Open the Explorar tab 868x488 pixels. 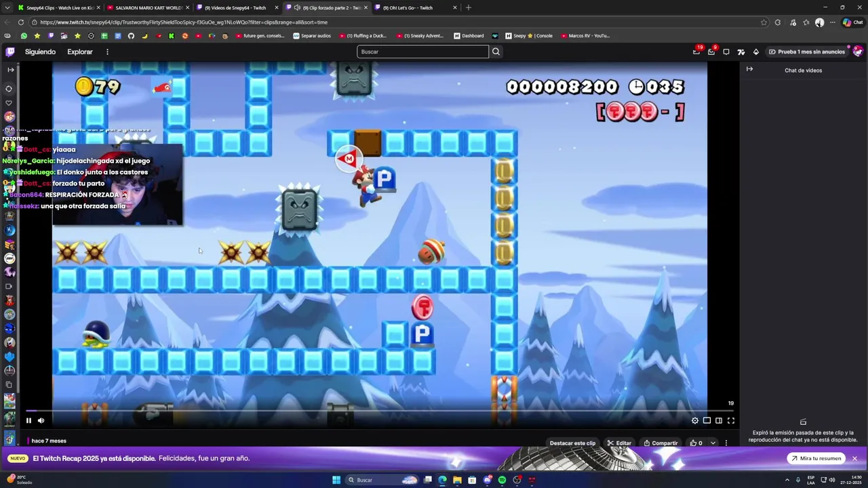pos(80,52)
